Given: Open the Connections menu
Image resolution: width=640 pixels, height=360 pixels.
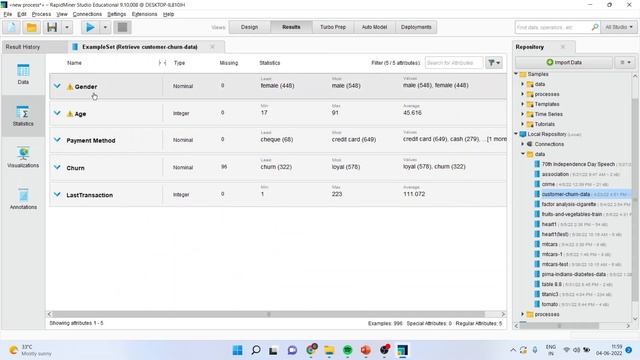Looking at the screenshot, I should [x=87, y=14].
